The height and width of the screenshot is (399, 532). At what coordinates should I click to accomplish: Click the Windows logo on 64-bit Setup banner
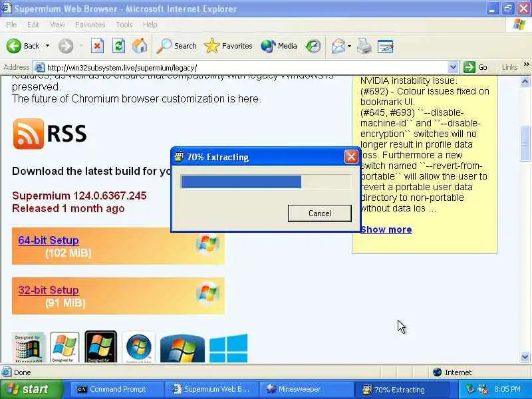pyautogui.click(x=207, y=243)
